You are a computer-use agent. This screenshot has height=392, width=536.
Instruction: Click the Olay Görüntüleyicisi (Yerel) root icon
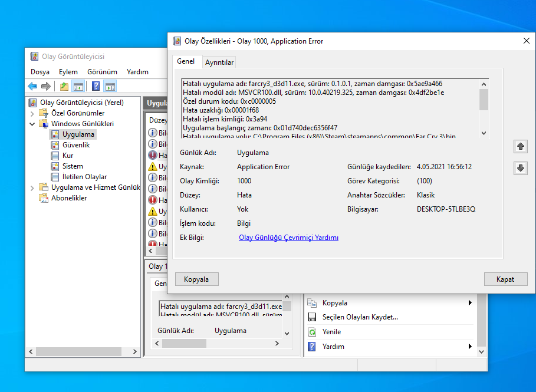pos(33,103)
